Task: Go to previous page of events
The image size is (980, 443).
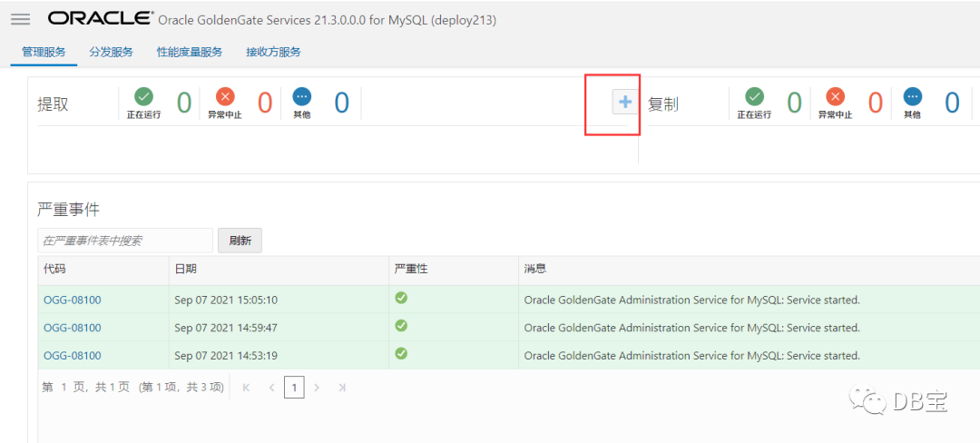Action: point(271,388)
